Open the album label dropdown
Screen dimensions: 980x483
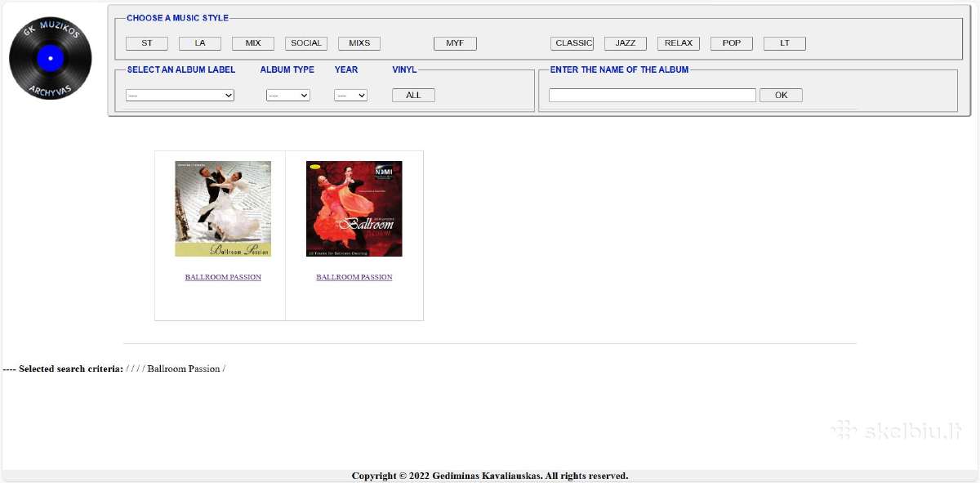pyautogui.click(x=180, y=96)
